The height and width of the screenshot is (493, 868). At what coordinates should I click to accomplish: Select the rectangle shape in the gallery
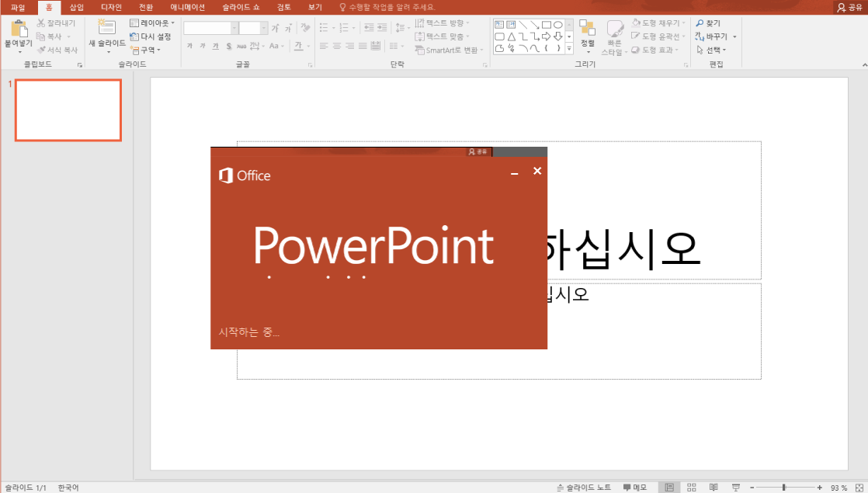point(547,25)
